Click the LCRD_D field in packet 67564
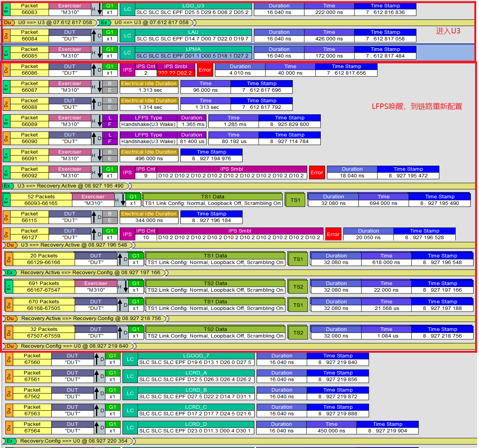Image resolution: width=479 pixels, height=448 pixels. [x=196, y=428]
